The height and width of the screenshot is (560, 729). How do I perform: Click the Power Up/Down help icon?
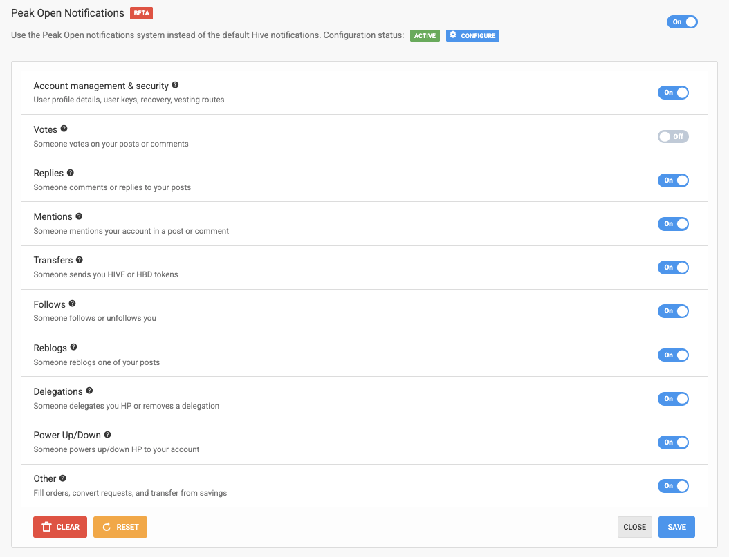(x=107, y=435)
